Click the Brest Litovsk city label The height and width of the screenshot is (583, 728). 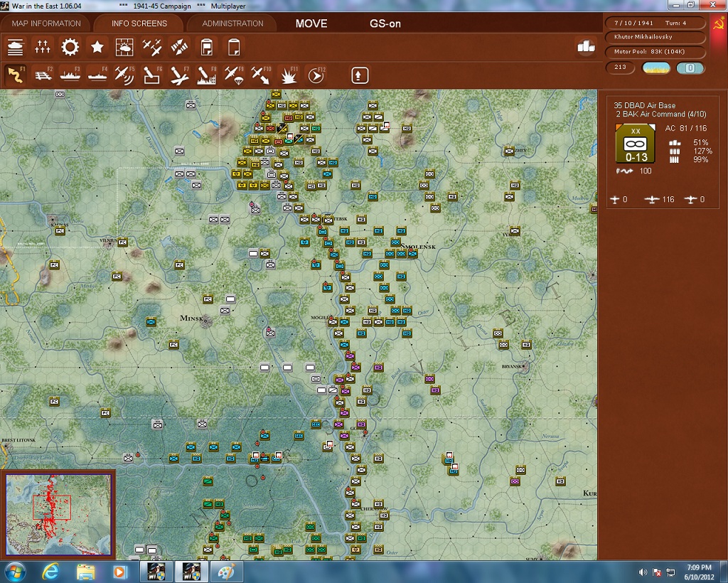click(x=18, y=440)
